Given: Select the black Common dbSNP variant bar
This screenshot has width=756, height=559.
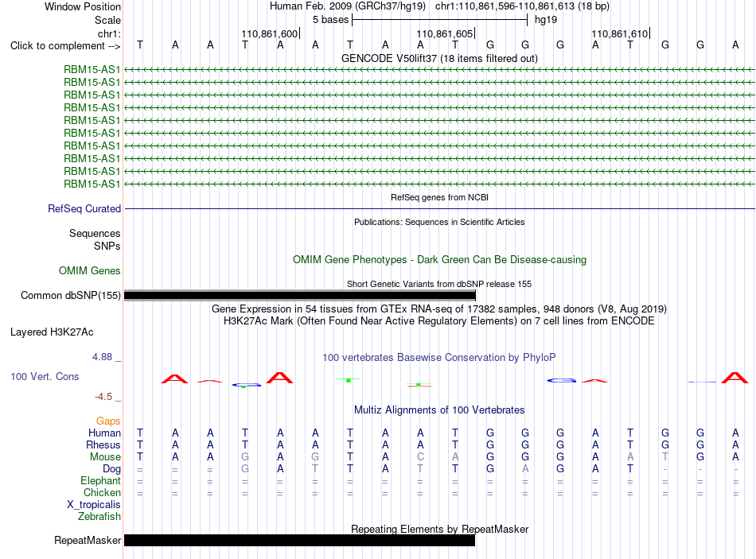Looking at the screenshot, I should point(300,295).
